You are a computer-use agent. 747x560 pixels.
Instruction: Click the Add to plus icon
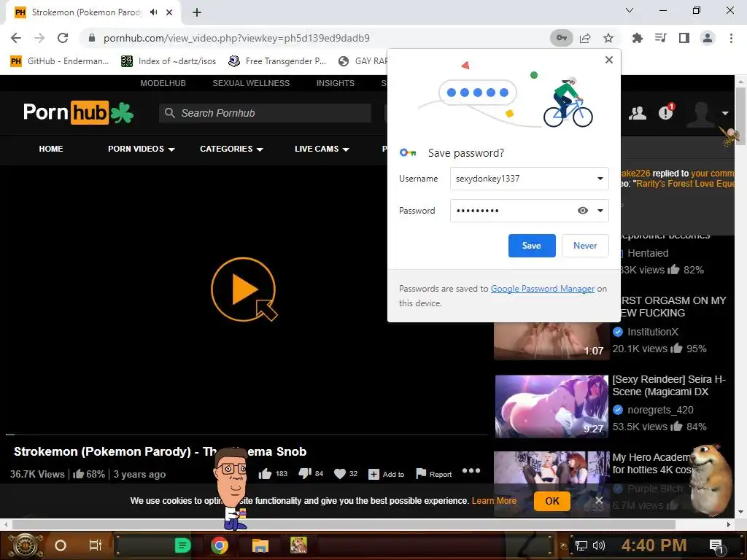click(x=374, y=474)
